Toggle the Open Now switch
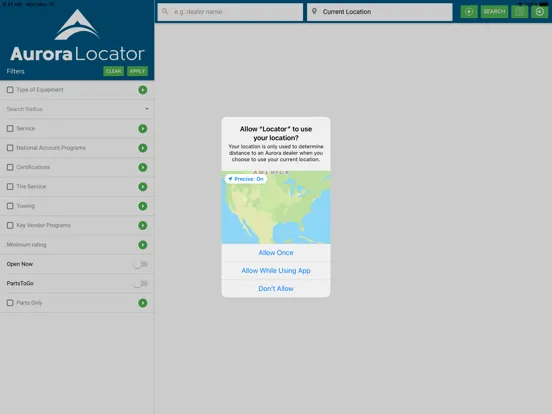Viewport: 552px width, 414px height. pos(140,264)
